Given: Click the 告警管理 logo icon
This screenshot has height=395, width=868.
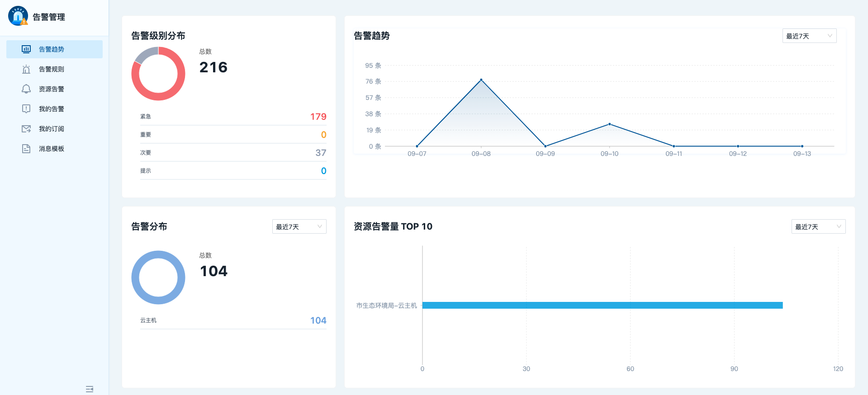Looking at the screenshot, I should [18, 16].
